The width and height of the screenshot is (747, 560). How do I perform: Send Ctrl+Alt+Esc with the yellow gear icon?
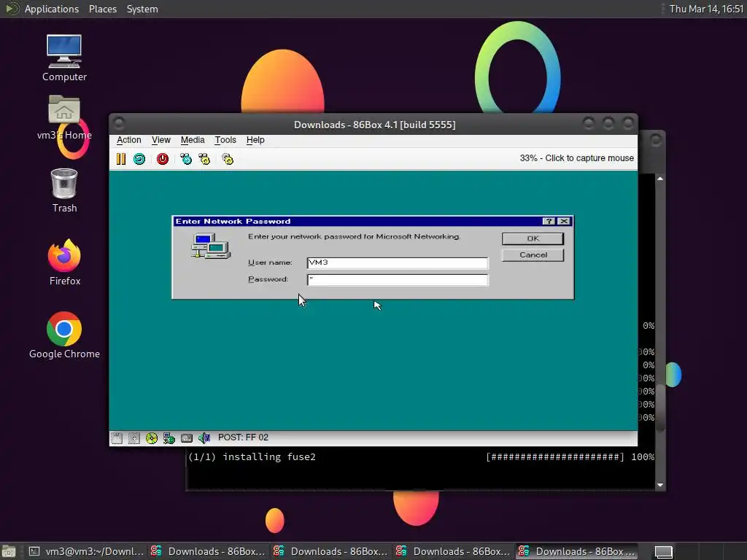[x=204, y=159]
